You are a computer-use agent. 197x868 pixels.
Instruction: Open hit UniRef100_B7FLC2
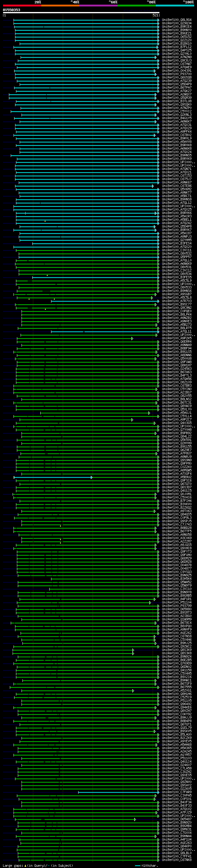tap(177, 47)
